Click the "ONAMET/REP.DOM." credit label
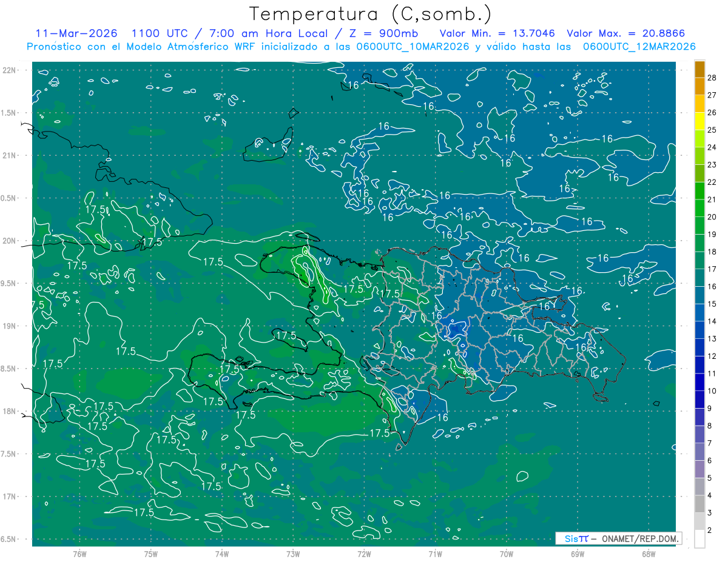 click(640, 538)
